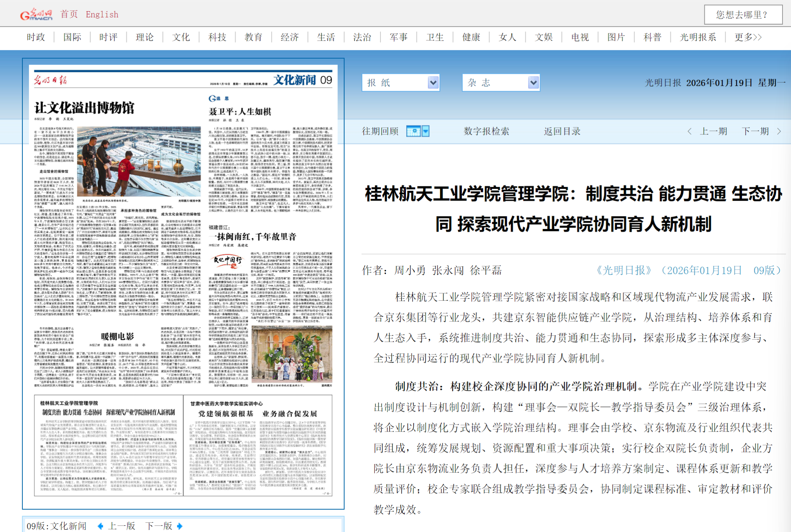Click the Guangming Online logo
The height and width of the screenshot is (532, 791).
tap(36, 15)
